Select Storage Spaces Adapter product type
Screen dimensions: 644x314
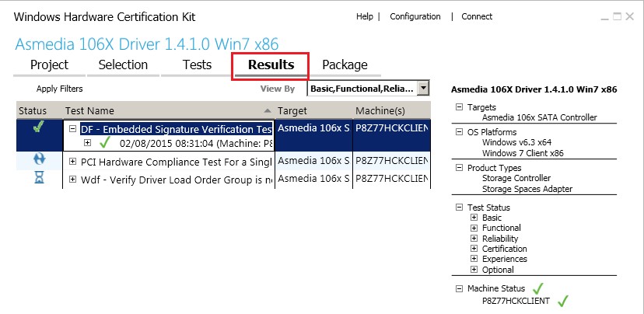pos(527,189)
